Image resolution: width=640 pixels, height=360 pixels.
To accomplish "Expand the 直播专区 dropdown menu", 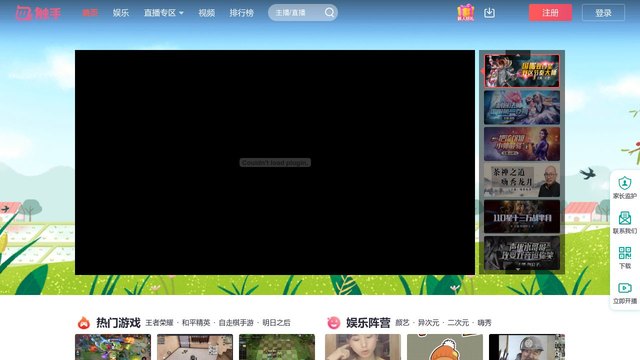I will point(163,13).
